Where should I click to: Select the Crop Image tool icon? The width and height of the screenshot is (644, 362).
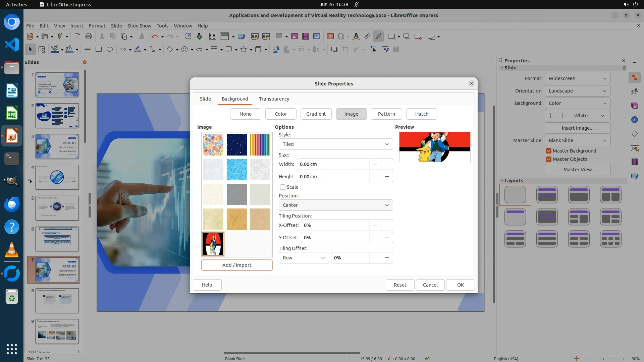(345, 49)
